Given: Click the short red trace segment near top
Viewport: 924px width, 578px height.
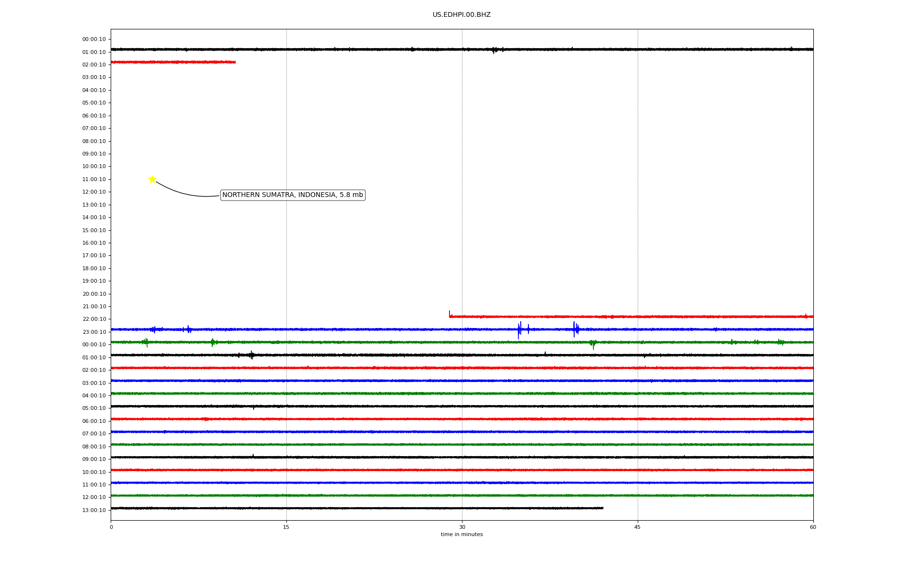Looking at the screenshot, I should [x=173, y=62].
